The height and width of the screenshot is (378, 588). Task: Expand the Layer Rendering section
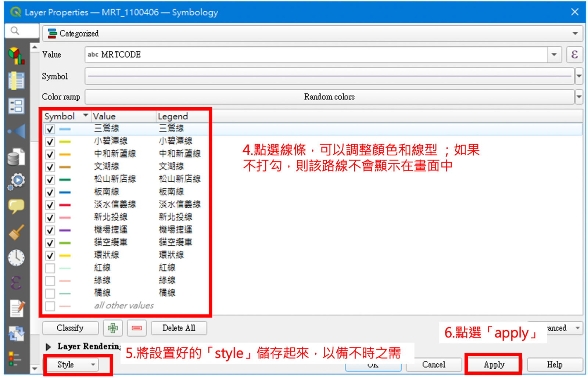[48, 347]
